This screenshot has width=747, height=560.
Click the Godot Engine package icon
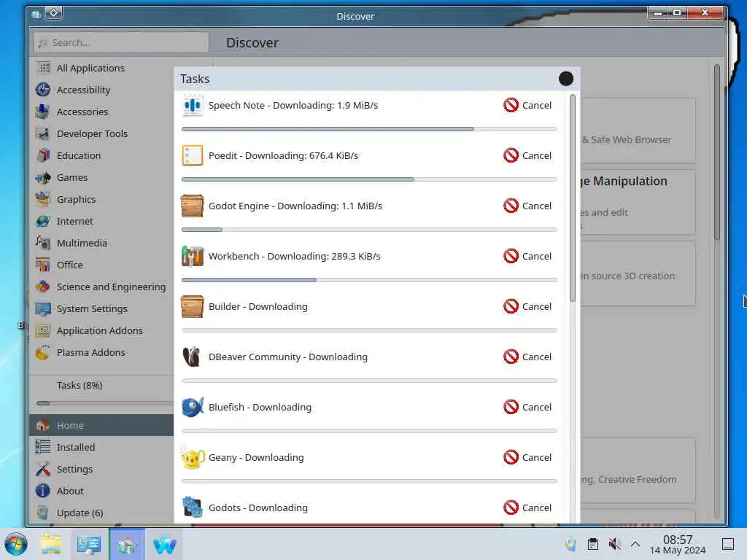coord(193,206)
